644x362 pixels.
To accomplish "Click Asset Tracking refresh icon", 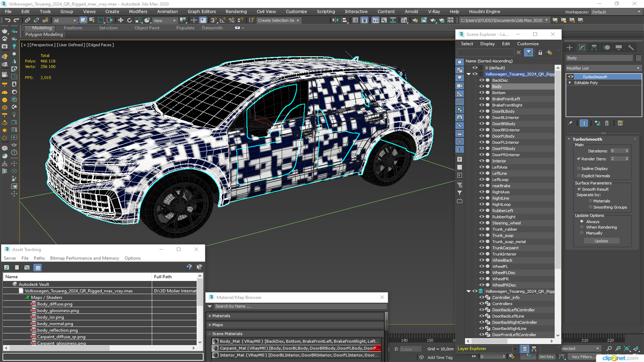I will [x=7, y=267].
